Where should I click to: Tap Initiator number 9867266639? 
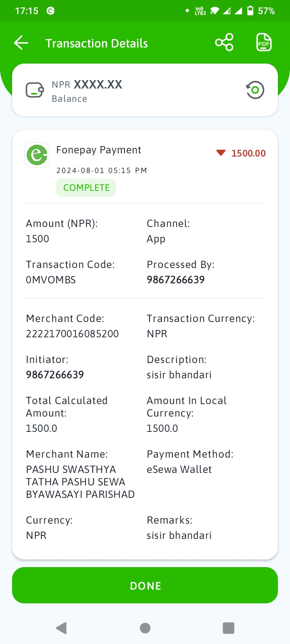point(55,375)
